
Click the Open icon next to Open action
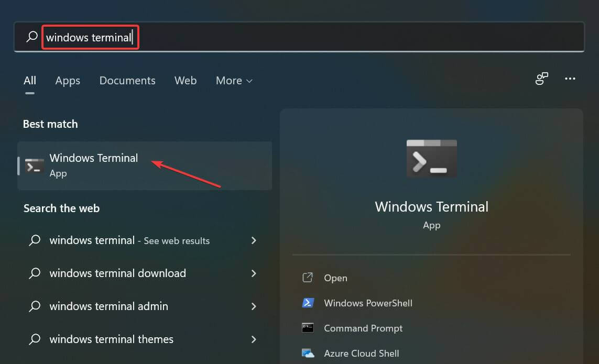308,278
